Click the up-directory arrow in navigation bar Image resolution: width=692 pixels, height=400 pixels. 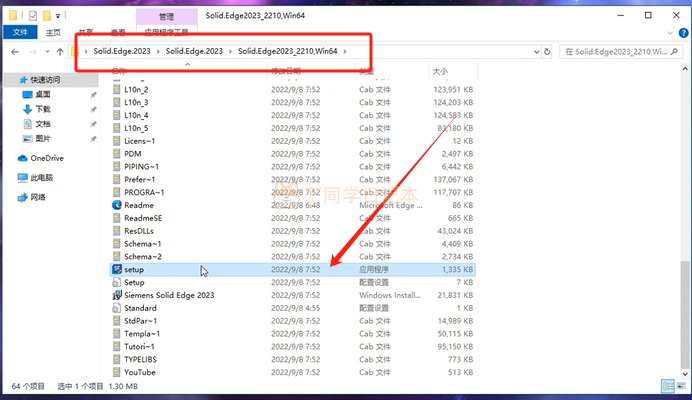click(x=59, y=51)
